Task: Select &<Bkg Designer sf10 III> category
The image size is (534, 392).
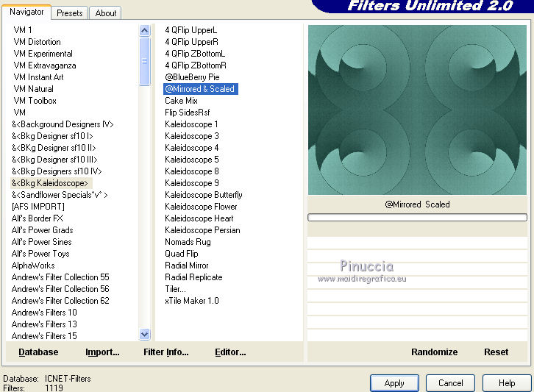Action: pyautogui.click(x=54, y=160)
